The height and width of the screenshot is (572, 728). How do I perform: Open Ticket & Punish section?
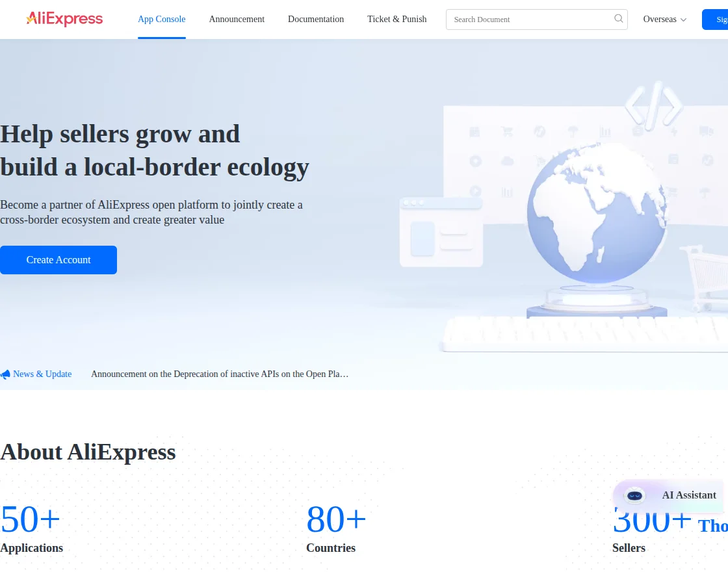click(x=396, y=19)
